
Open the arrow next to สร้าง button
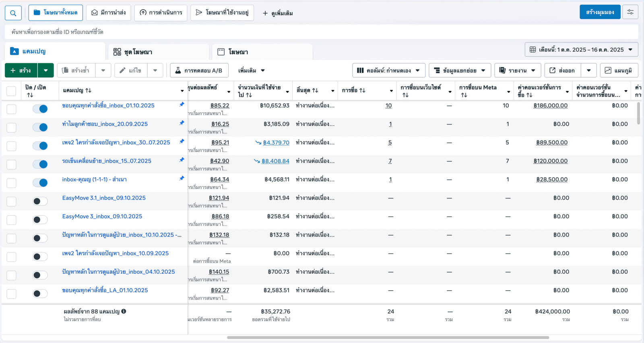(x=46, y=70)
